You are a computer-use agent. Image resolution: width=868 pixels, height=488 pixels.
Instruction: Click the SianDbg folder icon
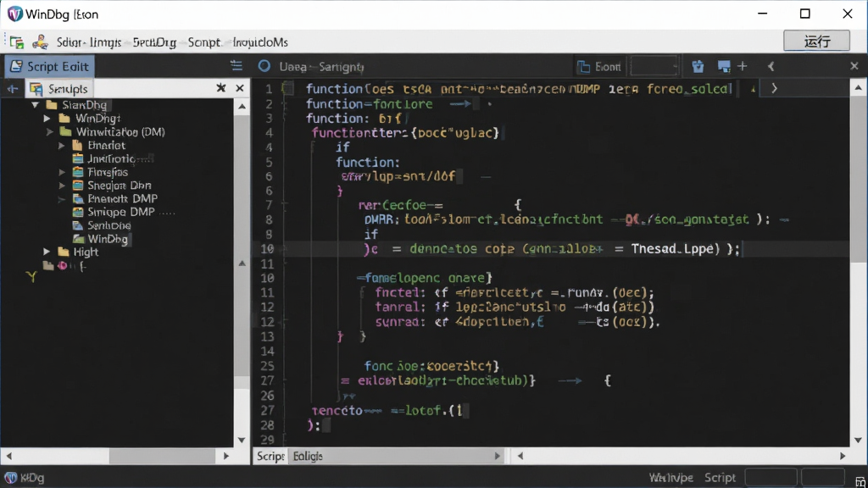[x=52, y=104]
